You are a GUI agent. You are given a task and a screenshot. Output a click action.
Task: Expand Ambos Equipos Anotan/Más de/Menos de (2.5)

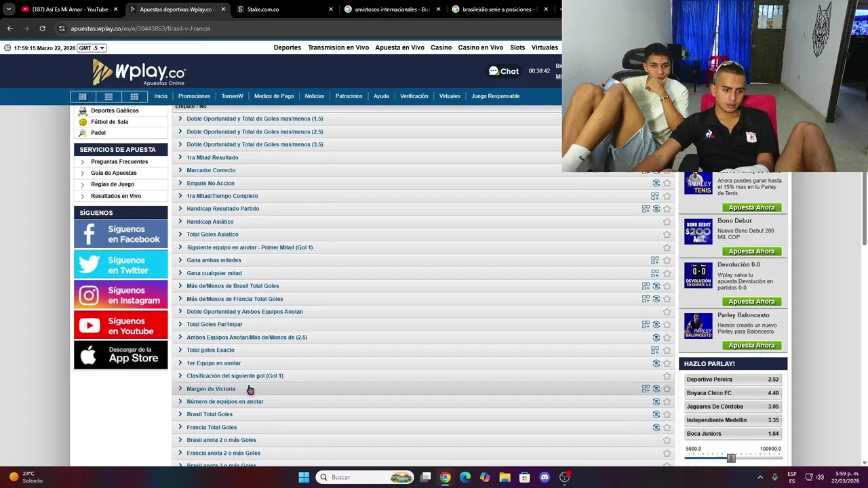click(247, 338)
